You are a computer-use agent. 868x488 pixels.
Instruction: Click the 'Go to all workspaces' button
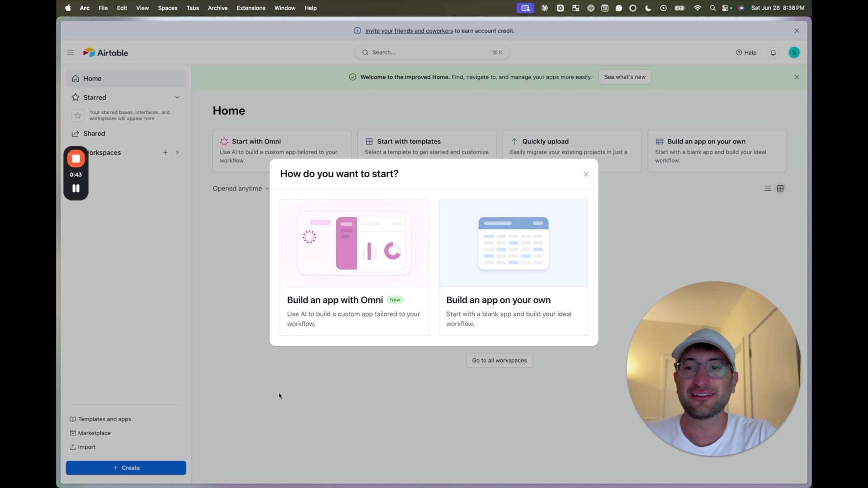[500, 361]
